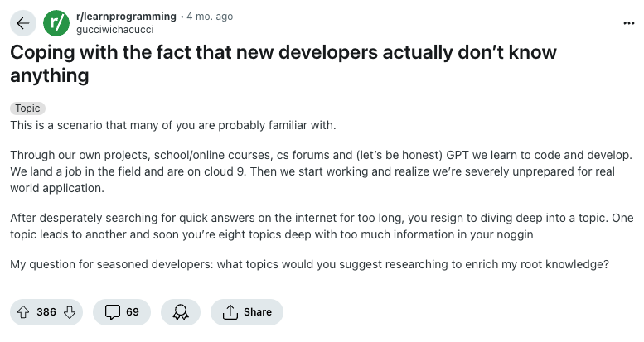Image resolution: width=644 pixels, height=342 pixels.
Task: Upvote the post
Action: pyautogui.click(x=22, y=312)
